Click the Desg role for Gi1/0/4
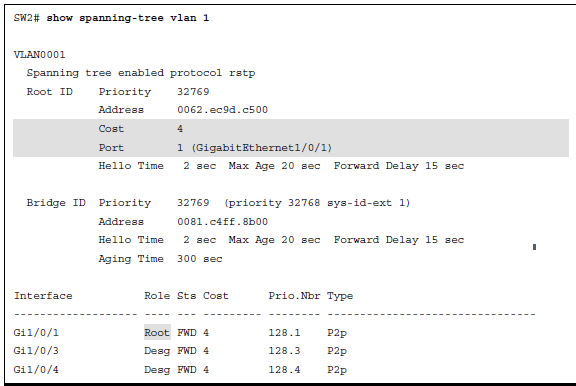Screen dimensions: 576x386 157,369
